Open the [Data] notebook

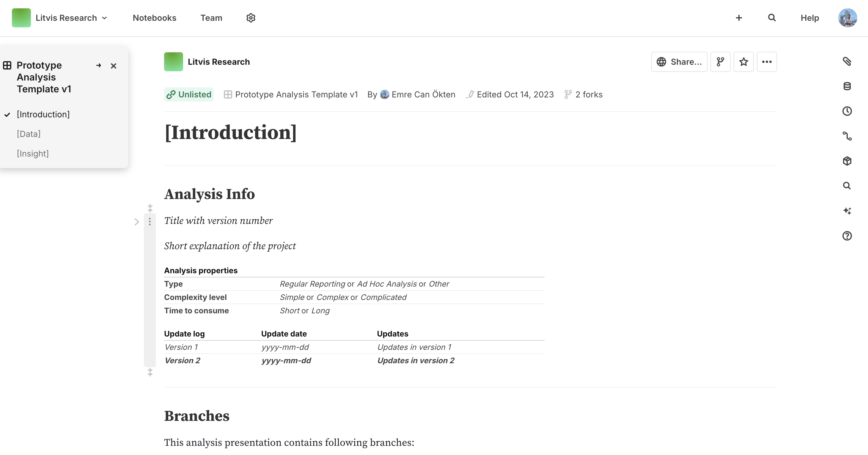(29, 134)
